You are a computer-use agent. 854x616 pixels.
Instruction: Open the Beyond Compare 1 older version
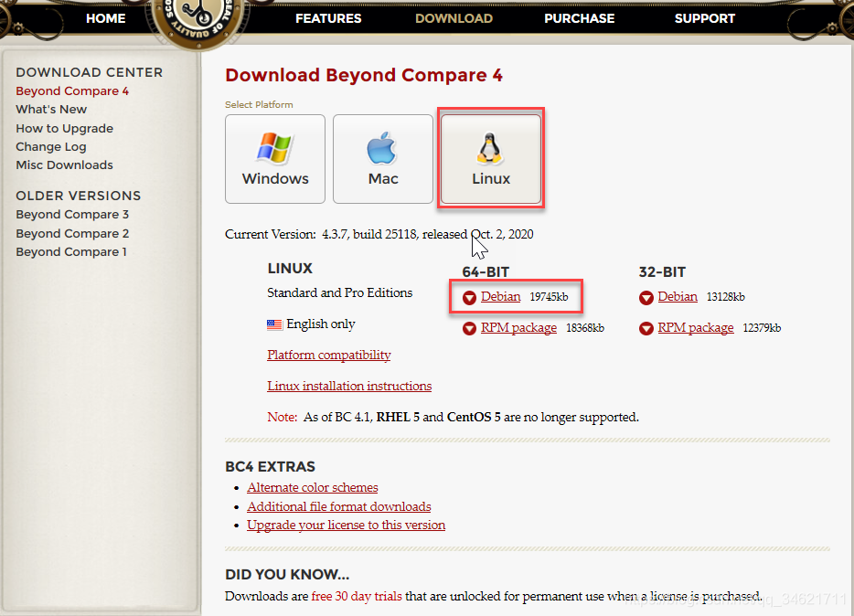70,252
